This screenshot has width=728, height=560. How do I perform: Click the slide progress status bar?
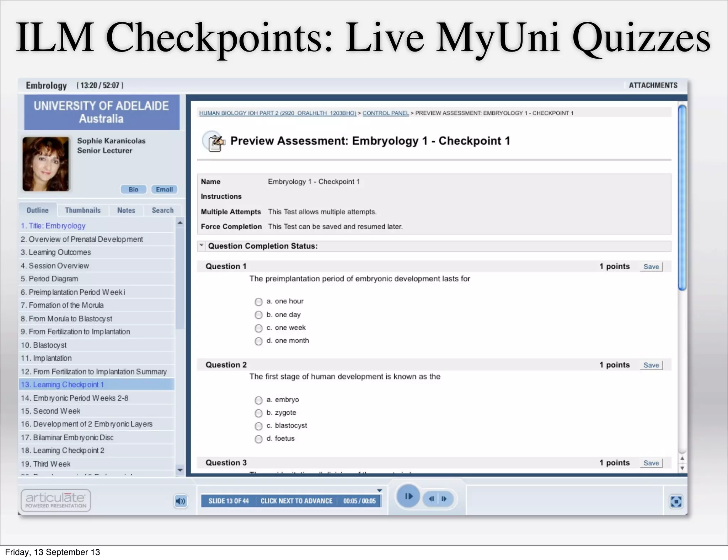[292, 501]
